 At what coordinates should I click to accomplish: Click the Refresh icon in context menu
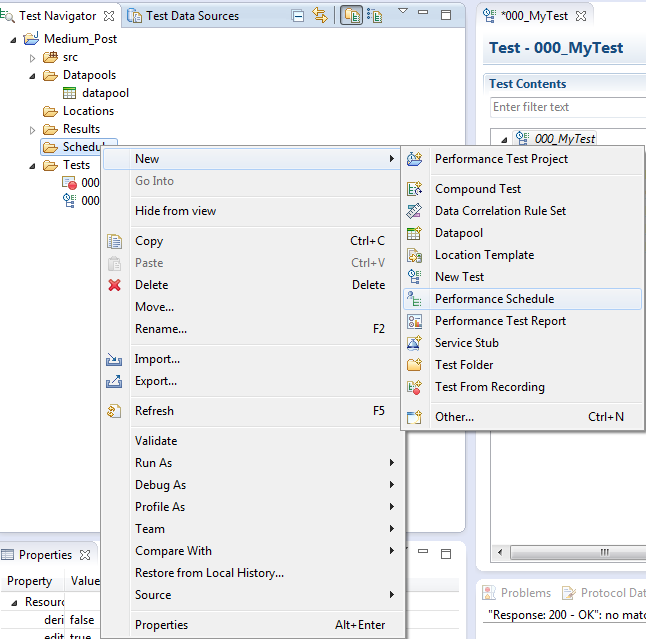(114, 411)
